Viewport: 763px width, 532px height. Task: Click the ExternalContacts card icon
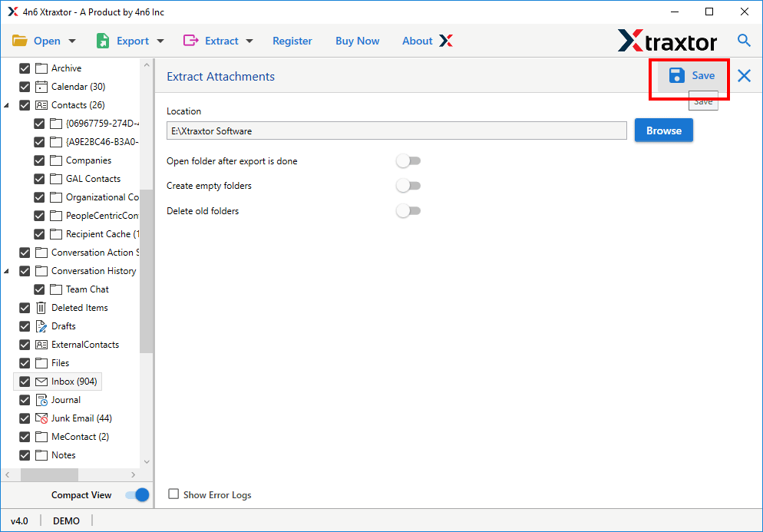pos(41,345)
